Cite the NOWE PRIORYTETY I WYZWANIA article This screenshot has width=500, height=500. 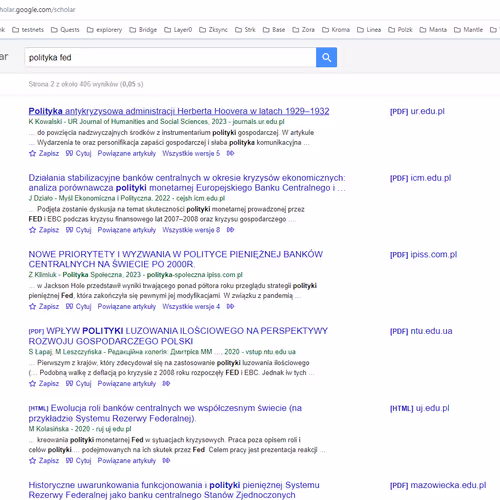78,306
